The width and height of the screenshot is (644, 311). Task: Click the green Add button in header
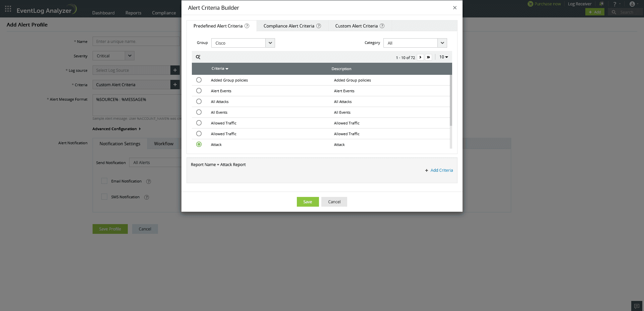pyautogui.click(x=595, y=12)
